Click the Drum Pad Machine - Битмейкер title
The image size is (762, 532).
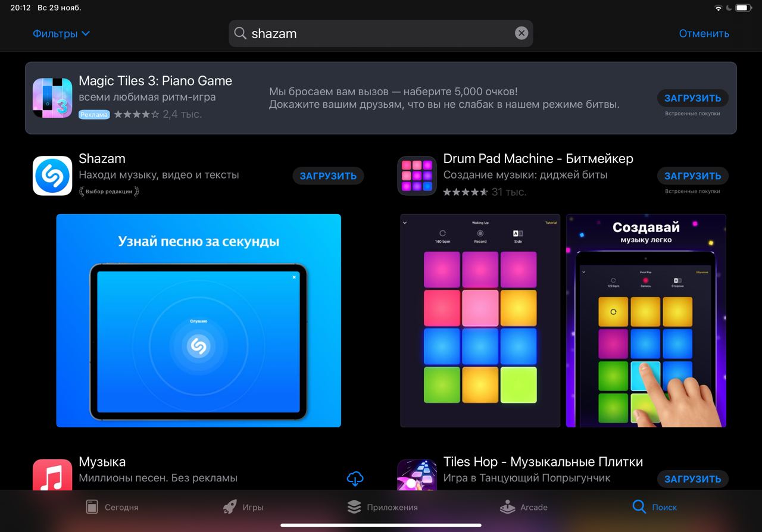click(538, 159)
